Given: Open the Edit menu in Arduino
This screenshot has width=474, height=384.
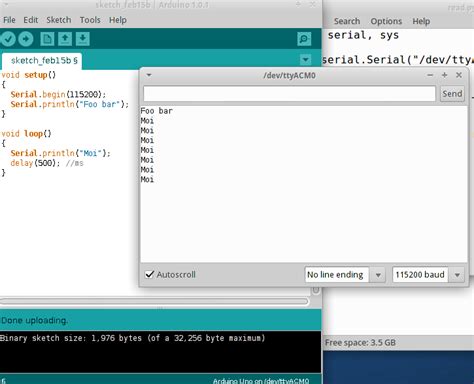Looking at the screenshot, I should point(31,20).
